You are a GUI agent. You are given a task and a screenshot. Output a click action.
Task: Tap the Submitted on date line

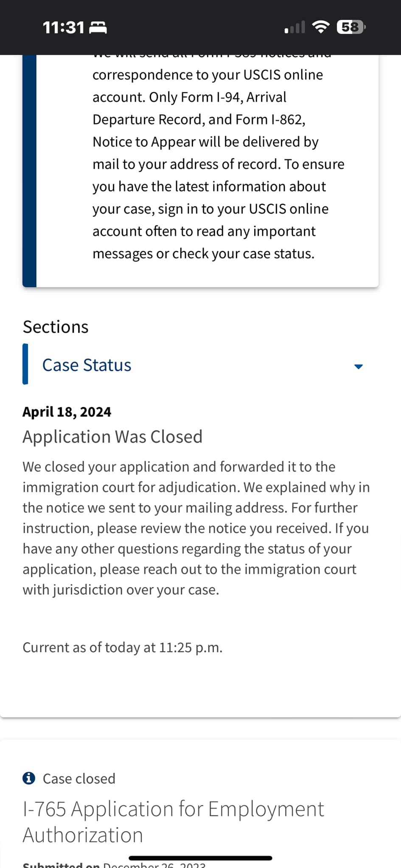(x=114, y=865)
